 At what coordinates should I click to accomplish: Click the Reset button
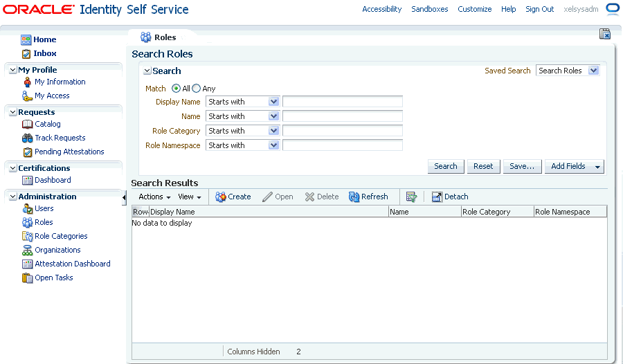tap(483, 167)
